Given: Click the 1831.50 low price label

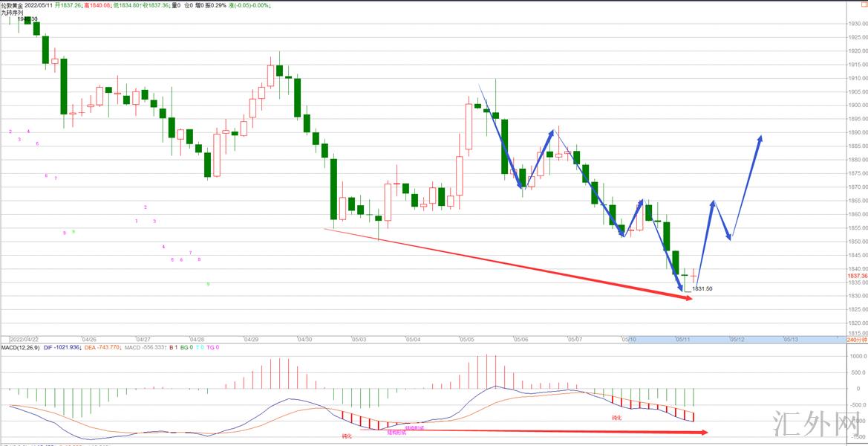Looking at the screenshot, I should (x=702, y=288).
